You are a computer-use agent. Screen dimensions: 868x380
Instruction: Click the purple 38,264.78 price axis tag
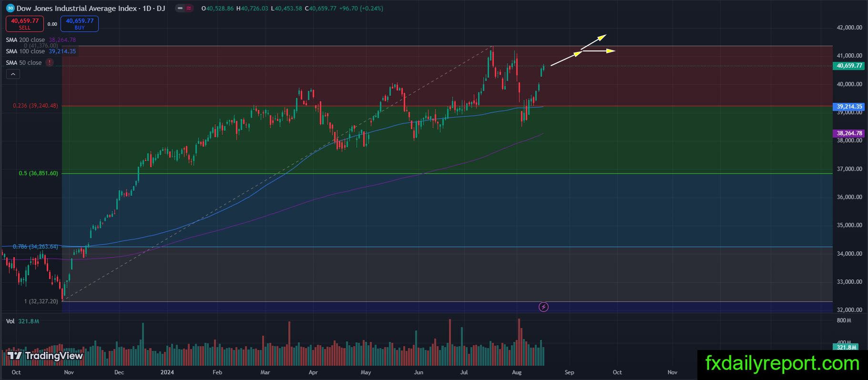(848, 133)
